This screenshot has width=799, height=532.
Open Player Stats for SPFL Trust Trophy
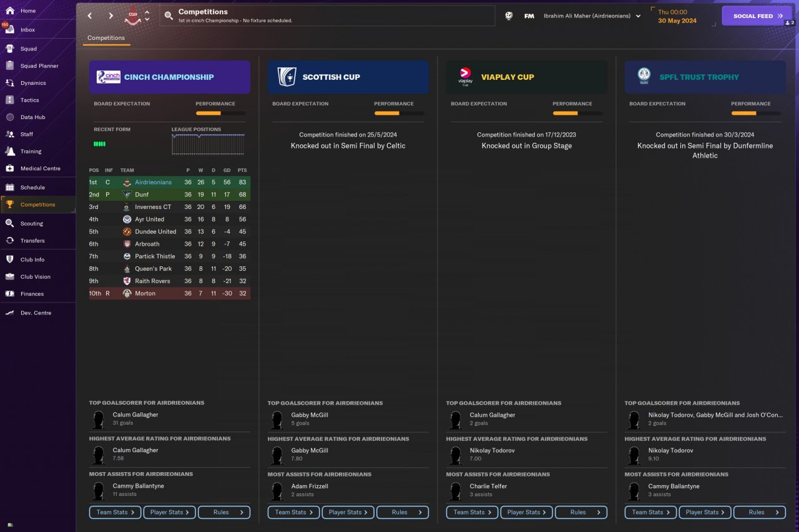click(705, 513)
